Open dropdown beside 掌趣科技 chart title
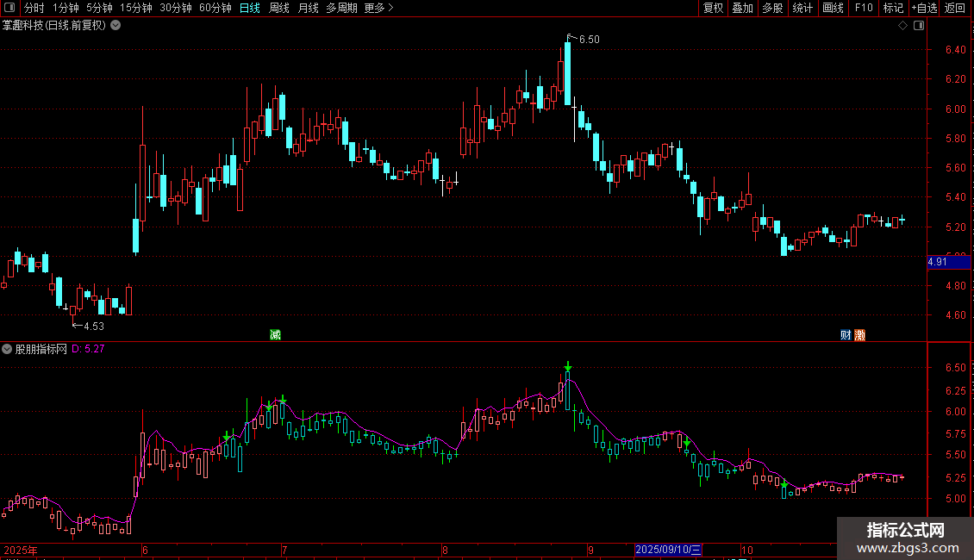 coord(116,26)
